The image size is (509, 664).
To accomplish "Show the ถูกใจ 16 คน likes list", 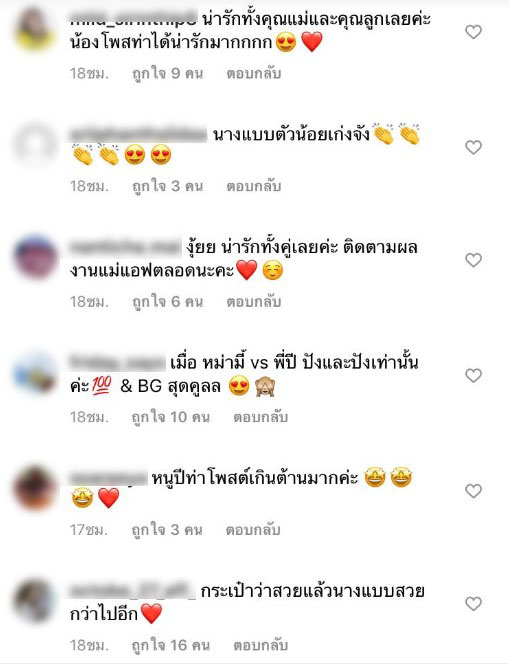I will tap(171, 645).
